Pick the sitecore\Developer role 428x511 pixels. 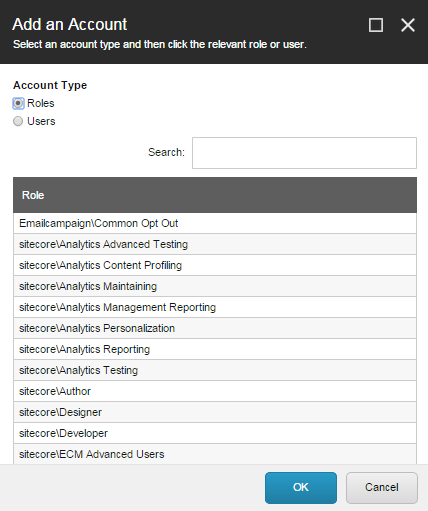[215, 433]
